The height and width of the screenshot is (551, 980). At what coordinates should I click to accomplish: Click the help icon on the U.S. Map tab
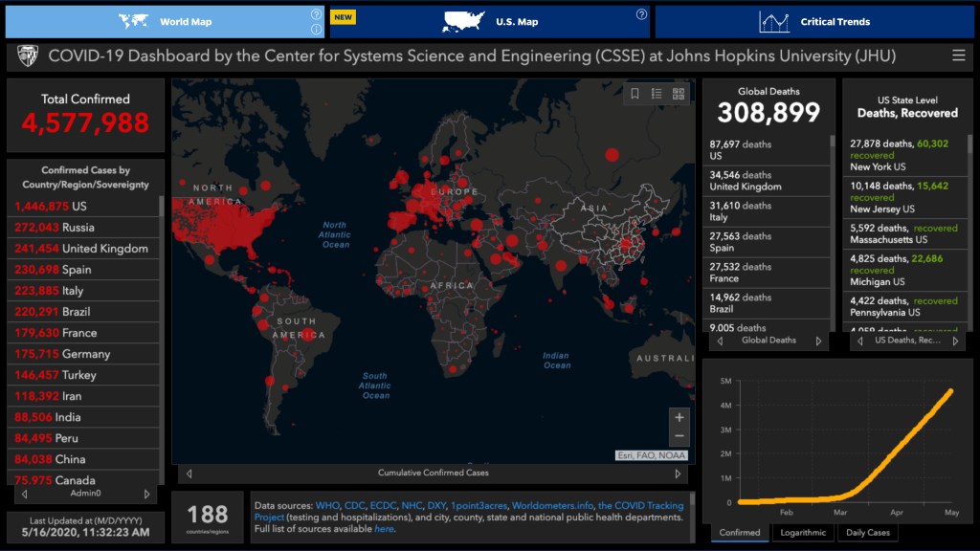[641, 14]
